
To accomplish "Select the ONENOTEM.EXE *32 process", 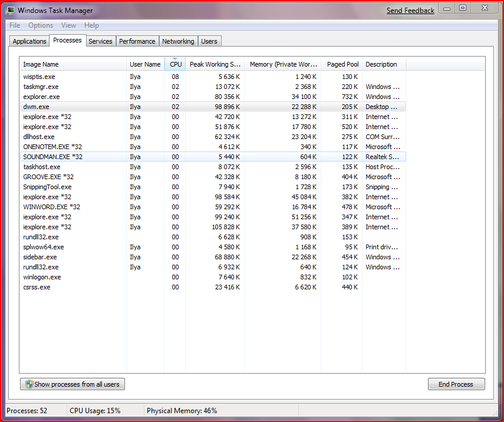I will pyautogui.click(x=213, y=147).
